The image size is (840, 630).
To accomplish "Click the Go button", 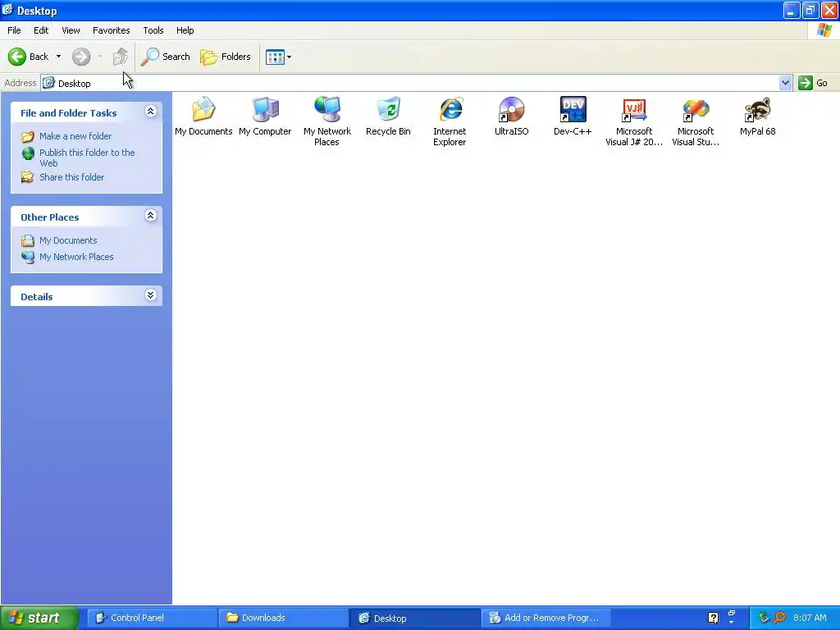I will pos(813,83).
